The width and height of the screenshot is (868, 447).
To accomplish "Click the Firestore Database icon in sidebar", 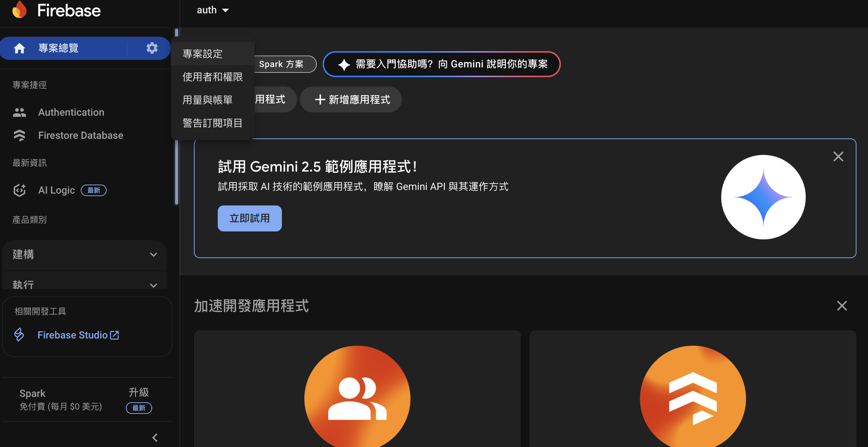I will tap(19, 135).
